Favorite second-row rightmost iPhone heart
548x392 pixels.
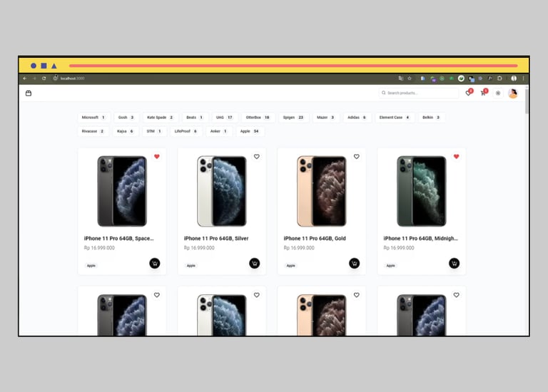click(x=457, y=295)
